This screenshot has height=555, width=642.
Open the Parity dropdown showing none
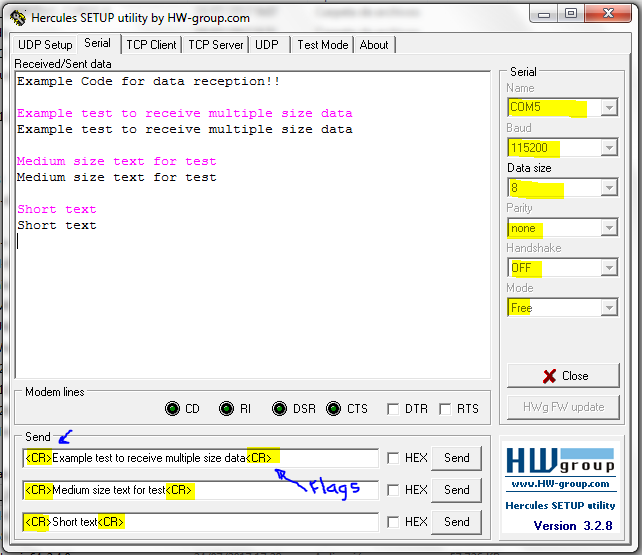tap(609, 228)
